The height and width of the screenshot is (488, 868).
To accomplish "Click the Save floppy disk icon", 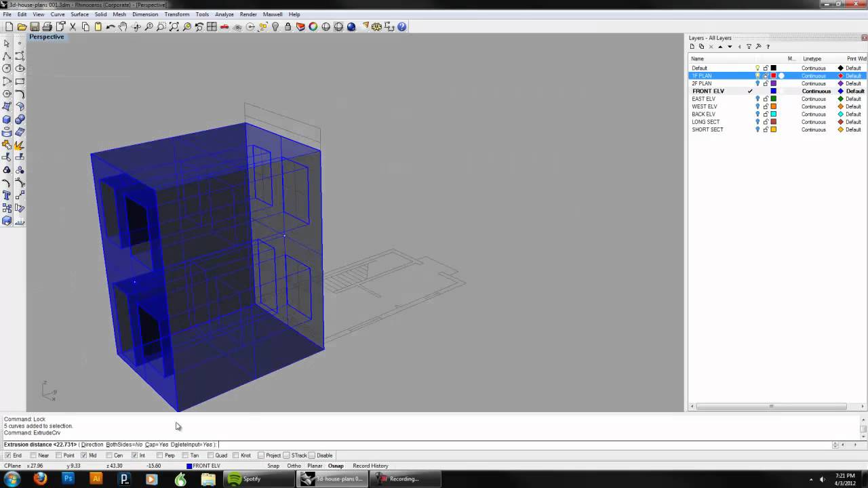I will tap(34, 26).
